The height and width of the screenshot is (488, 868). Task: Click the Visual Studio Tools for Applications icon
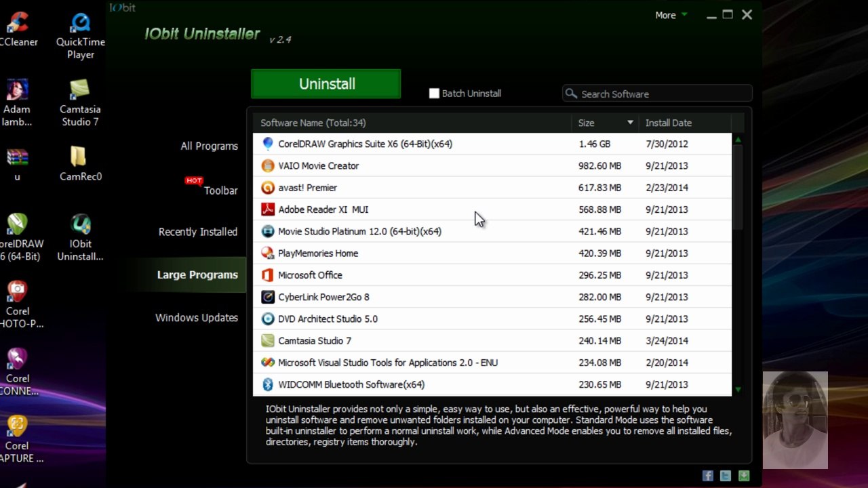[x=268, y=363]
